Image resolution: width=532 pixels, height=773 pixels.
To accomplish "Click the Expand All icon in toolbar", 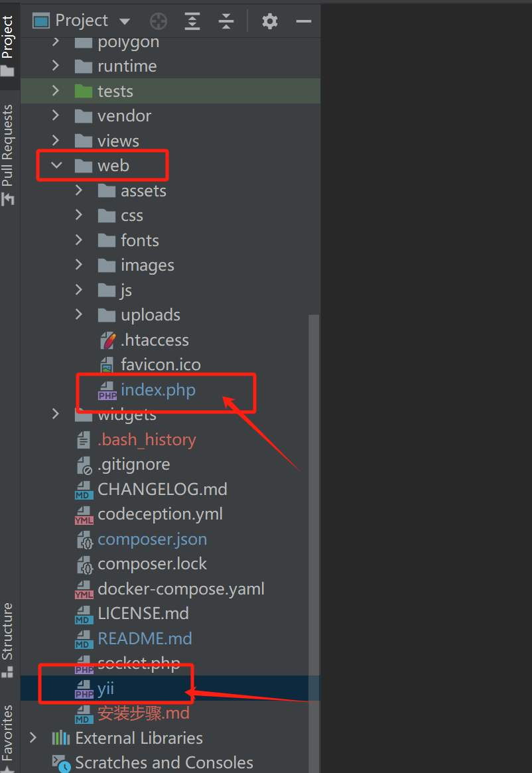I will coord(192,21).
